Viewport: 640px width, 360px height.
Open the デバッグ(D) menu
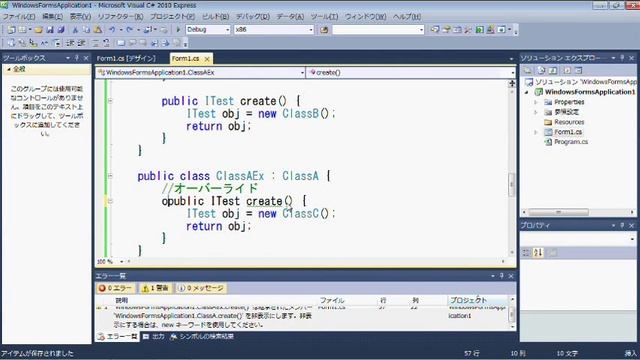click(253, 17)
